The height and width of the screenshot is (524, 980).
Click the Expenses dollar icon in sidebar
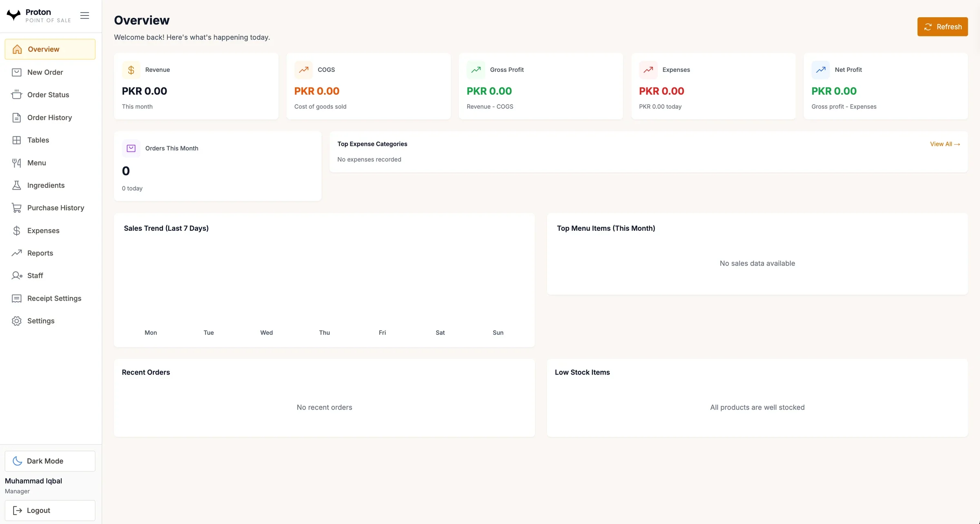click(17, 231)
